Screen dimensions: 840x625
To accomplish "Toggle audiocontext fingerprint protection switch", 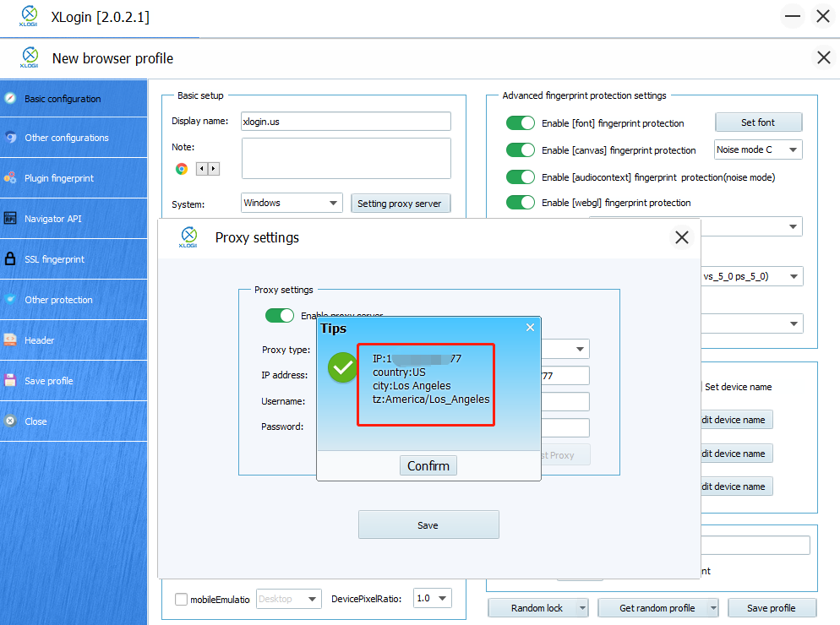I will click(521, 177).
